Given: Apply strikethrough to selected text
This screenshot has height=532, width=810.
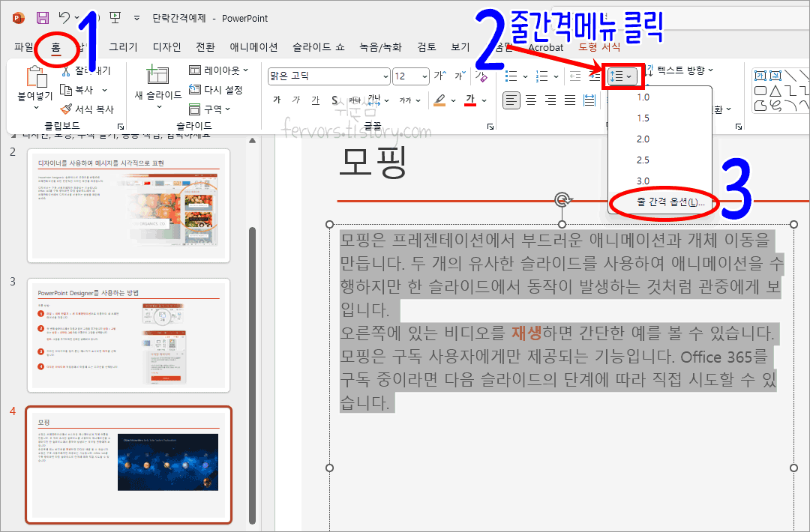Looking at the screenshot, I should [334, 99].
